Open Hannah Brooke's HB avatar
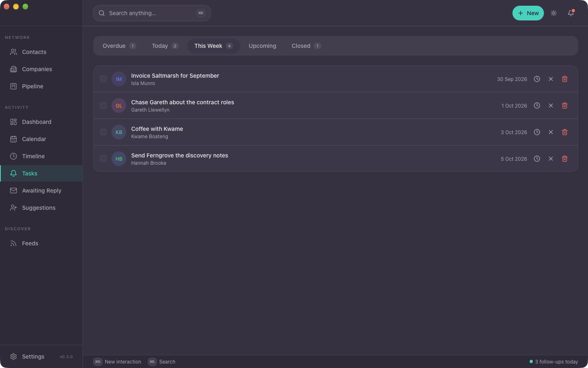The height and width of the screenshot is (368, 588). [119, 159]
